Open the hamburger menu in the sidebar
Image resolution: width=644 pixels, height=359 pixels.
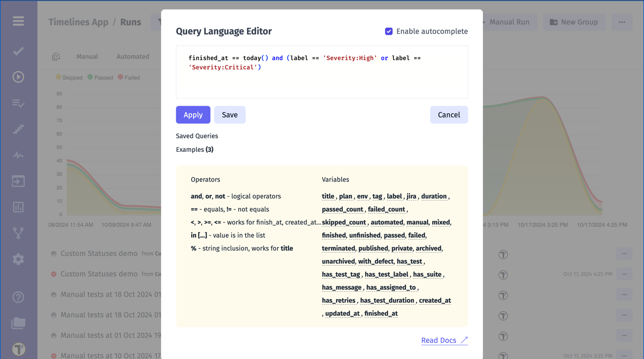tap(18, 21)
